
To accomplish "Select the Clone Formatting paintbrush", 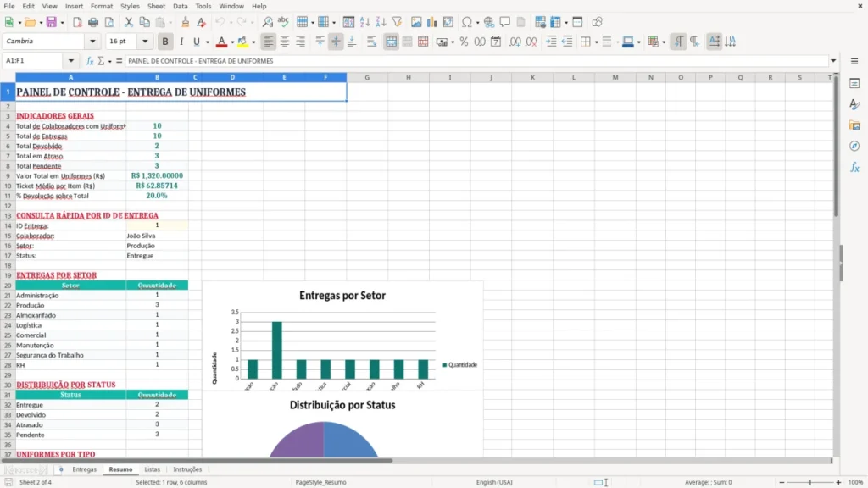I will click(x=186, y=22).
